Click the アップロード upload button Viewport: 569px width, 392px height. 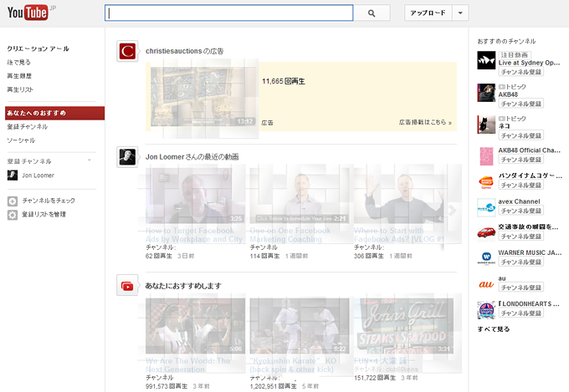coord(428,13)
